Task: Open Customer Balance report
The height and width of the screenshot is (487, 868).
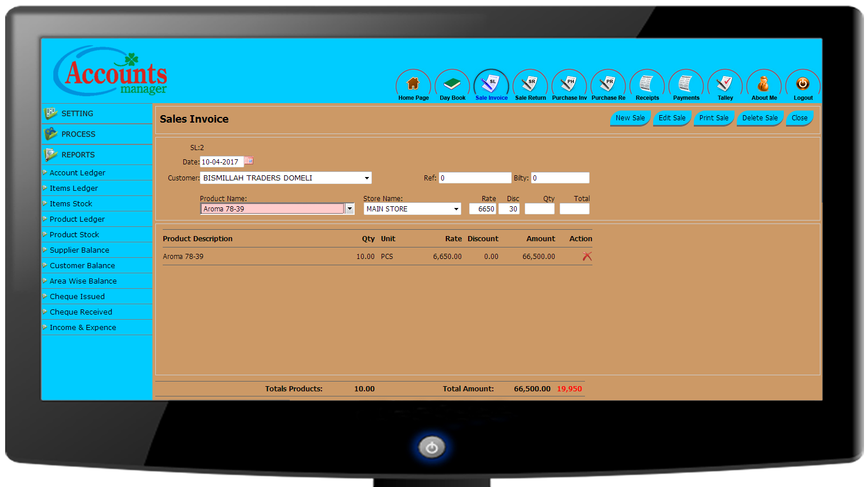Action: 82,265
